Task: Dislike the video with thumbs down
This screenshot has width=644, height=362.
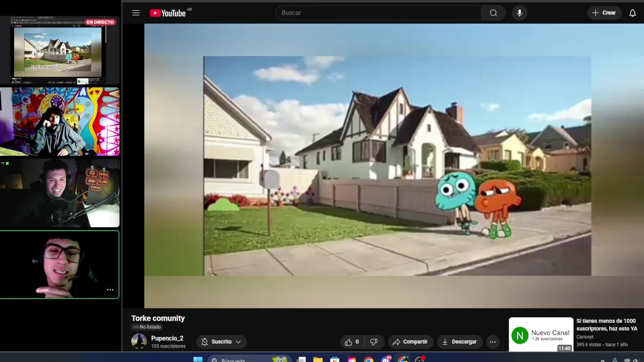Action: 374,342
